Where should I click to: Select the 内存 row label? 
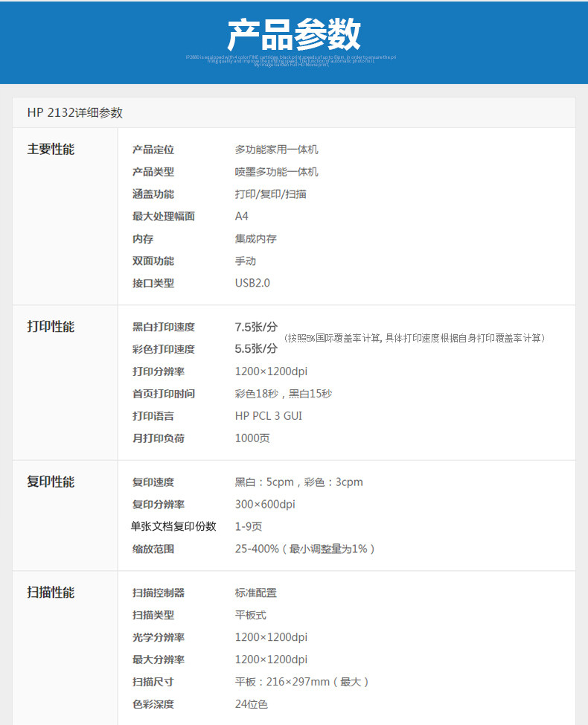coord(143,239)
